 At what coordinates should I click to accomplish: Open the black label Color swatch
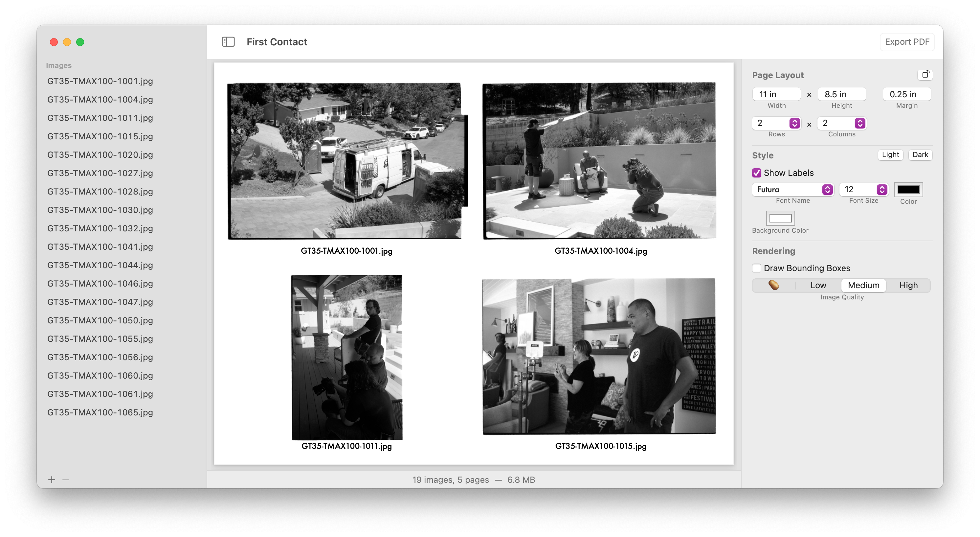pyautogui.click(x=908, y=190)
